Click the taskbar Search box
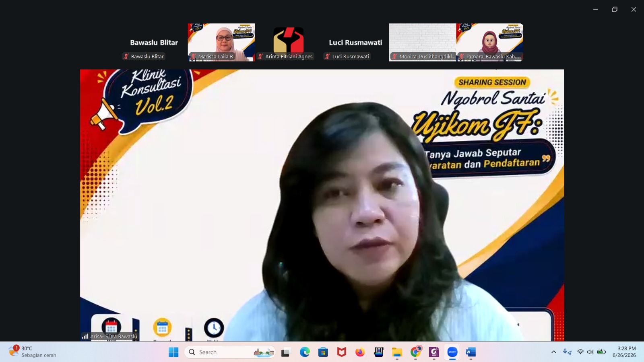The image size is (644, 362). click(230, 352)
